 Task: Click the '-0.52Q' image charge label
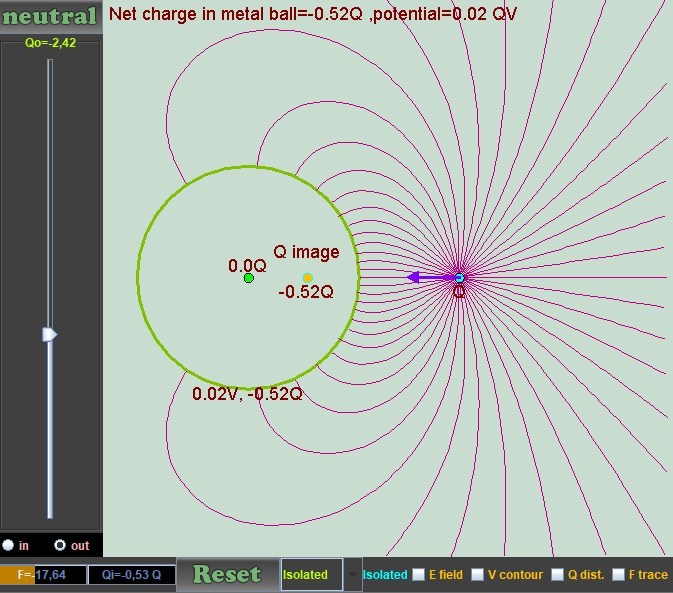(x=306, y=292)
